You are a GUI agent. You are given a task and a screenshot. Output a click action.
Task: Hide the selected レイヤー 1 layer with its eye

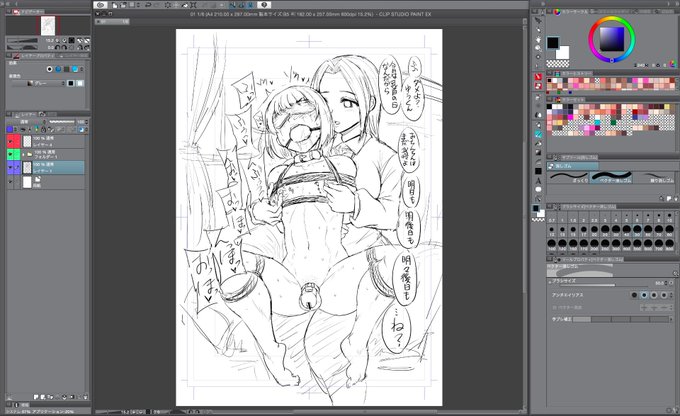10,167
